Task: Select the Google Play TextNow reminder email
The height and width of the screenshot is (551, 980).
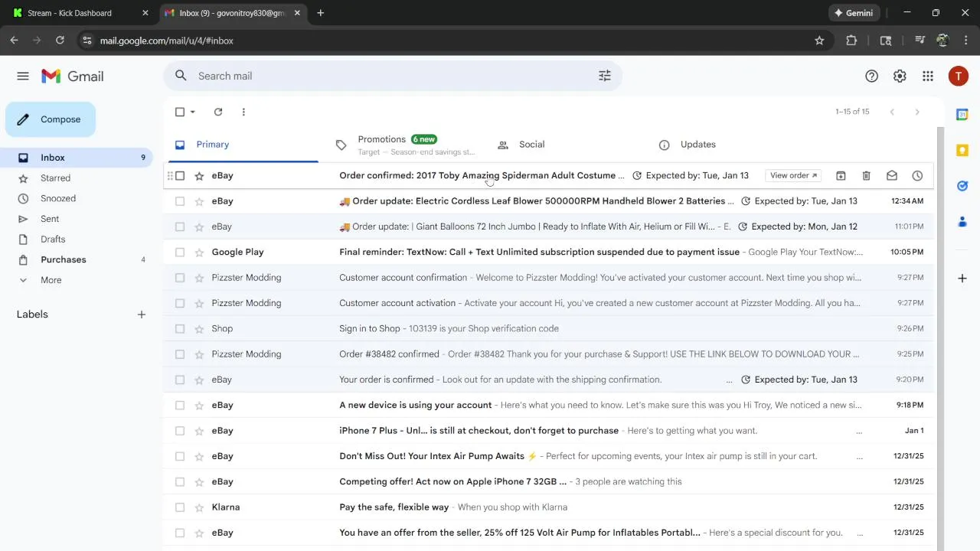Action: [180, 252]
